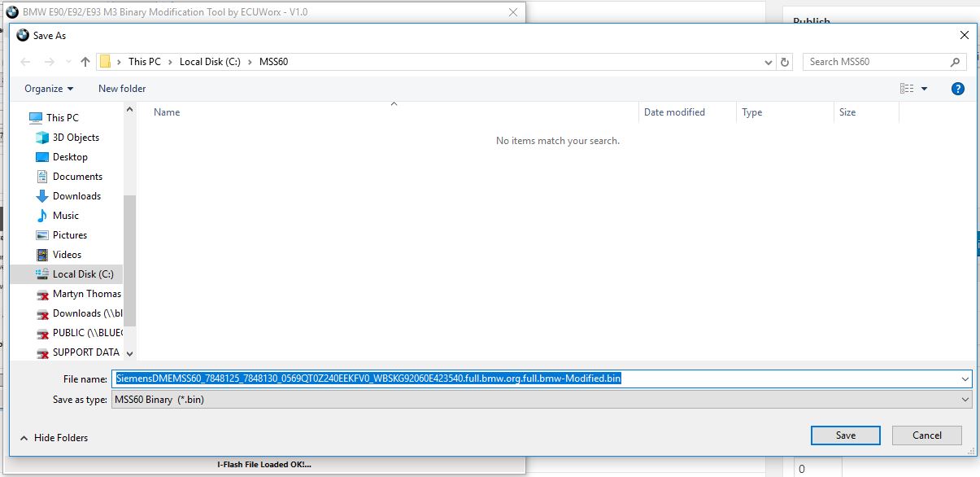Image resolution: width=980 pixels, height=477 pixels.
Task: Click the Save button
Action: tap(845, 435)
